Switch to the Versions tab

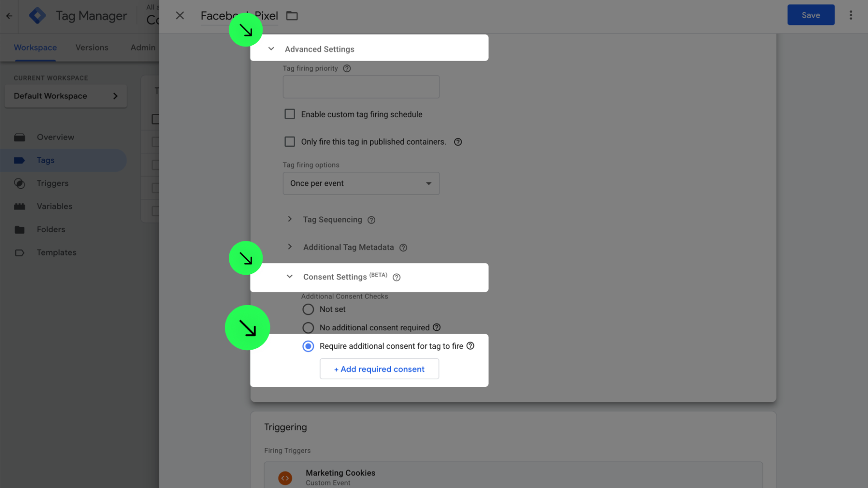click(x=92, y=47)
